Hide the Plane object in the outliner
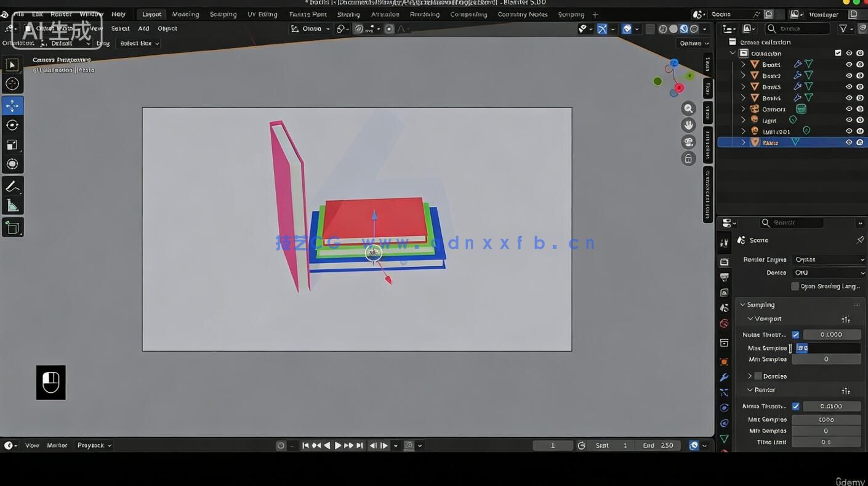 (x=849, y=142)
